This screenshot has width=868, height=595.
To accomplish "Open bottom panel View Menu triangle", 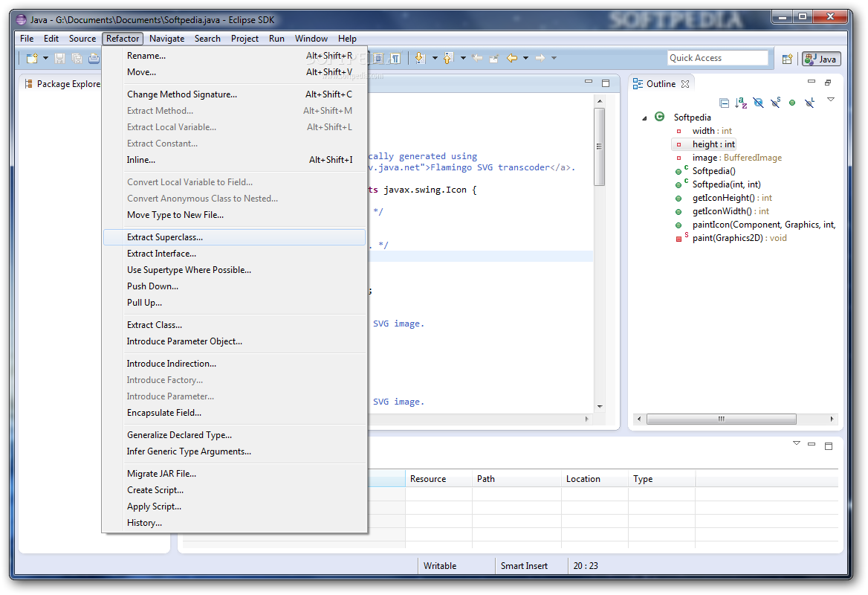I will pyautogui.click(x=797, y=443).
